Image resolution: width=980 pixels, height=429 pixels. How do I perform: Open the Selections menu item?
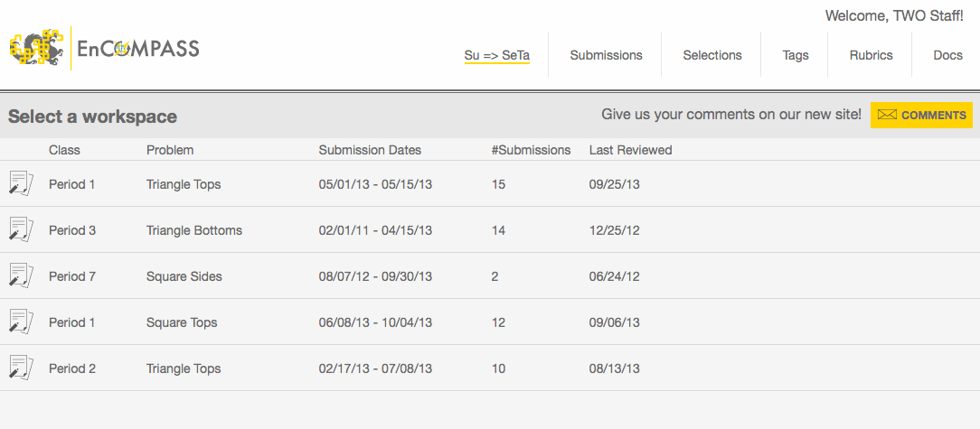click(712, 55)
